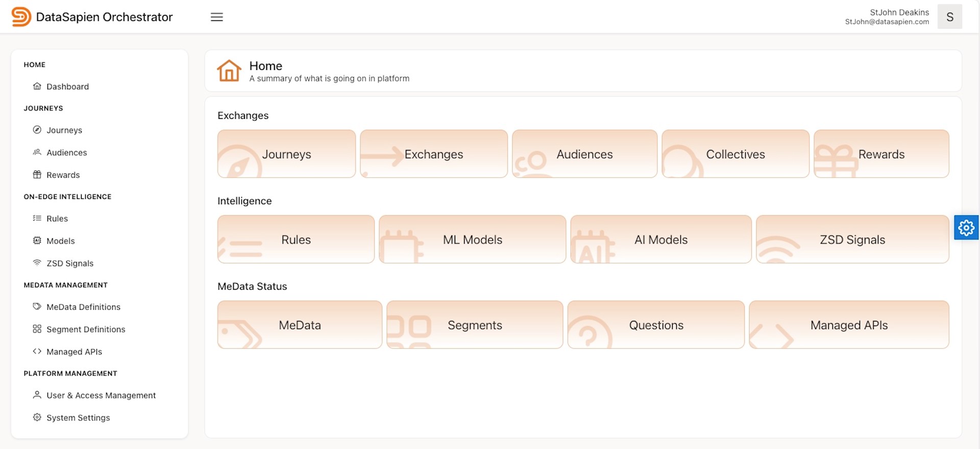Select Models in the sidebar
The width and height of the screenshot is (980, 449).
tap(60, 241)
